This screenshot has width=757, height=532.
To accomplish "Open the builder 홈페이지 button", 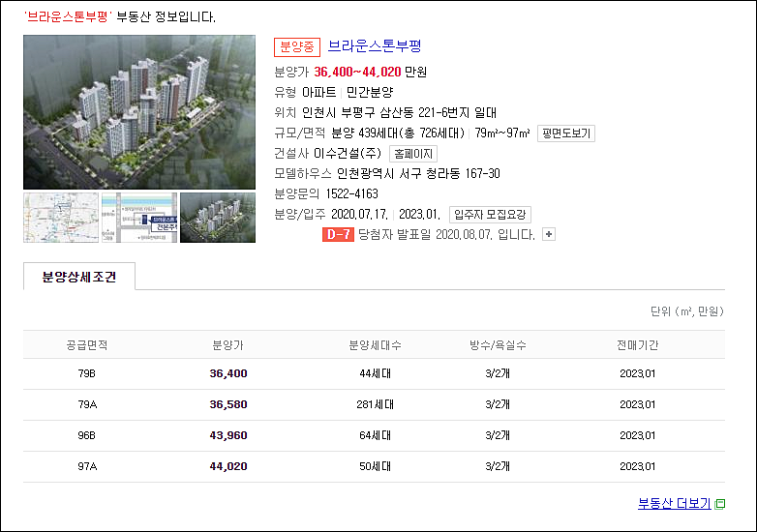I will click(413, 154).
